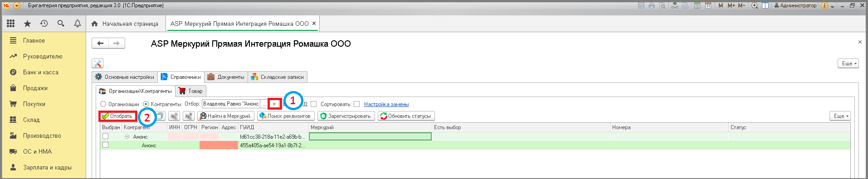Screen dimensions: 868x179
Task: Open the sections menu grid icon
Action: click(x=10, y=24)
